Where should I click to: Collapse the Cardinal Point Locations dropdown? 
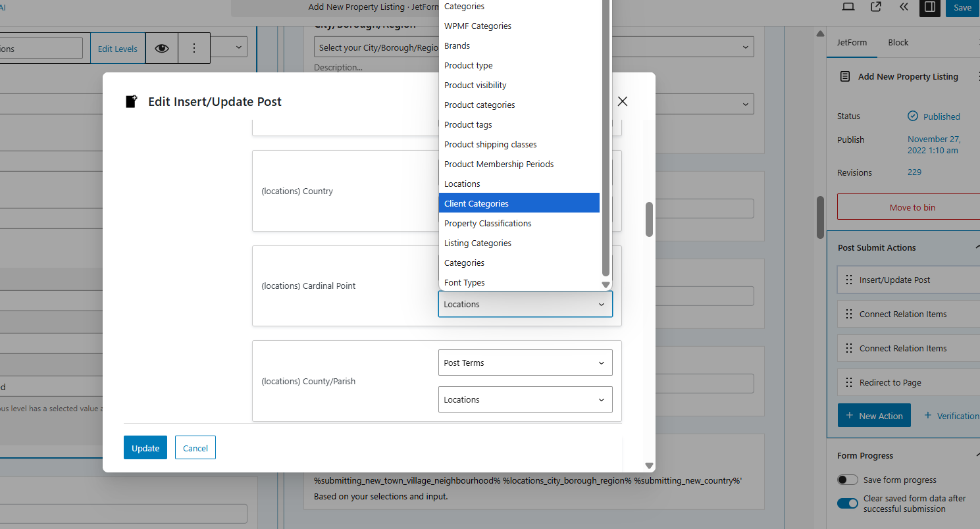[x=525, y=304]
